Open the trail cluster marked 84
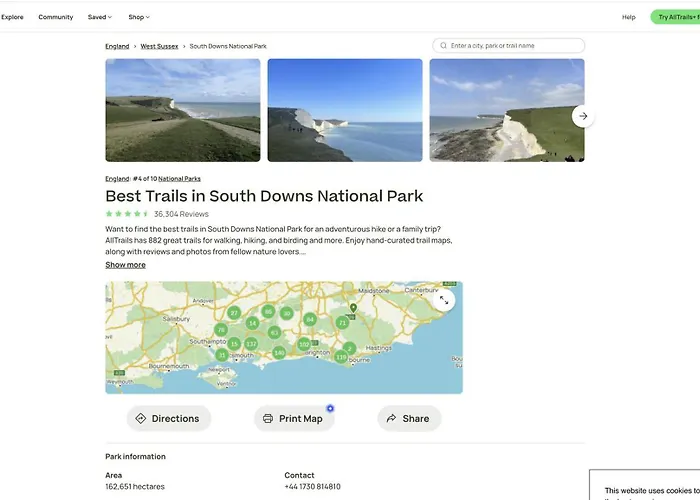The width and height of the screenshot is (700, 500). tap(310, 319)
